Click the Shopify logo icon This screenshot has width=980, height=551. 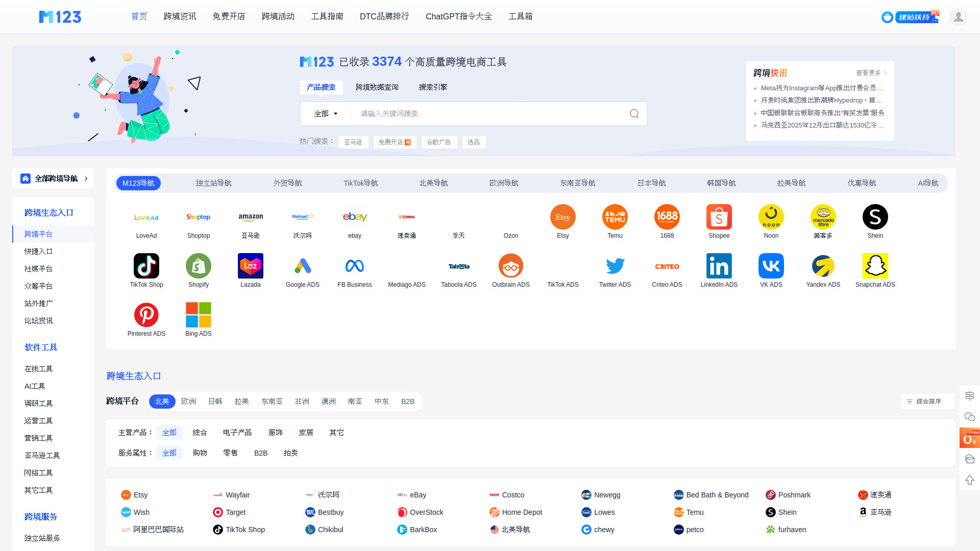click(x=199, y=266)
